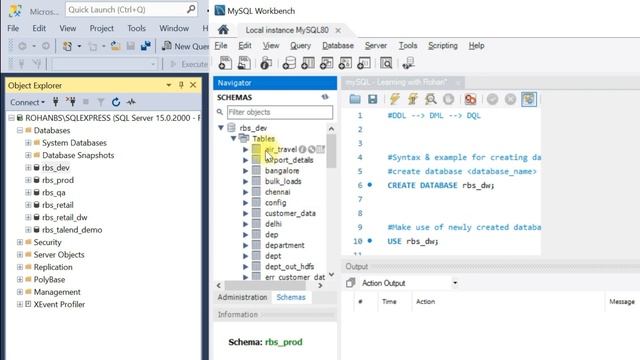The width and height of the screenshot is (640, 360).
Task: Switch to the Administration tab
Action: pyautogui.click(x=242, y=297)
